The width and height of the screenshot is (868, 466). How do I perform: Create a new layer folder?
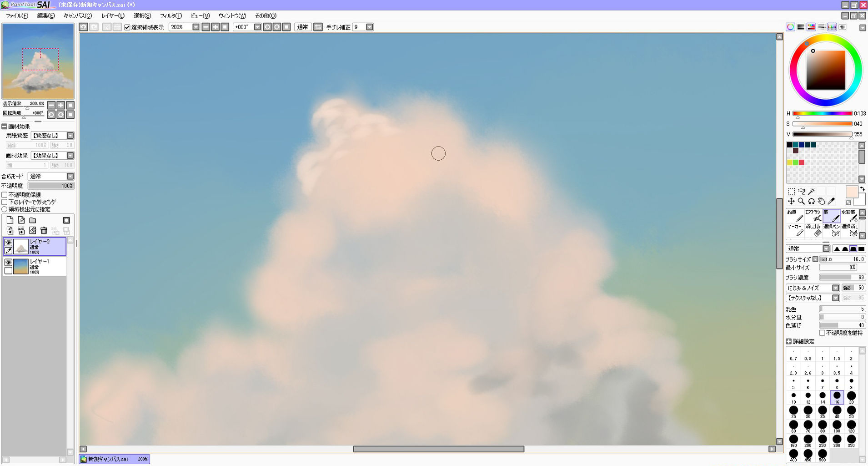click(x=33, y=220)
